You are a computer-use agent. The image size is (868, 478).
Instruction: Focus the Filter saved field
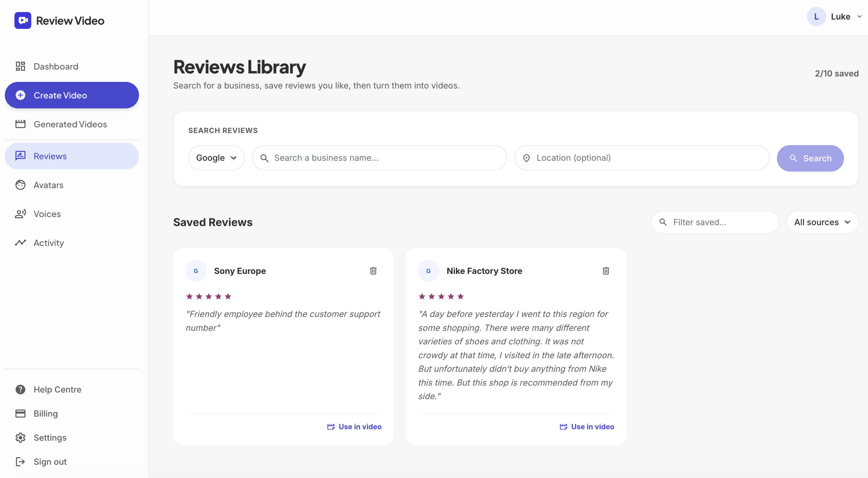click(715, 222)
